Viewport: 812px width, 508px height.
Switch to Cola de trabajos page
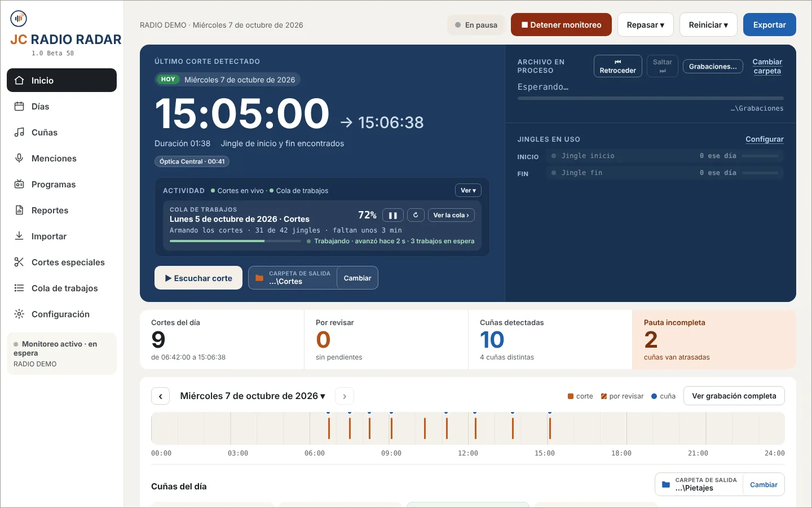coord(61,288)
